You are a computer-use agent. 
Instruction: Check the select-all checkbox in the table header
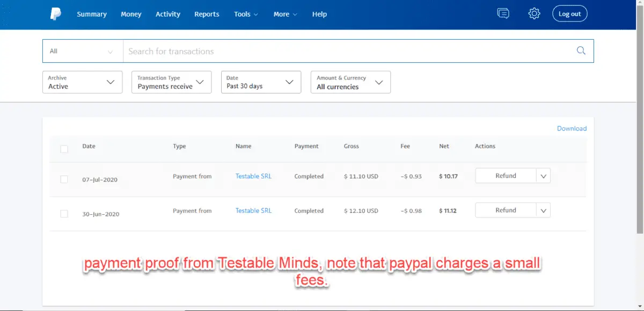pos(64,149)
